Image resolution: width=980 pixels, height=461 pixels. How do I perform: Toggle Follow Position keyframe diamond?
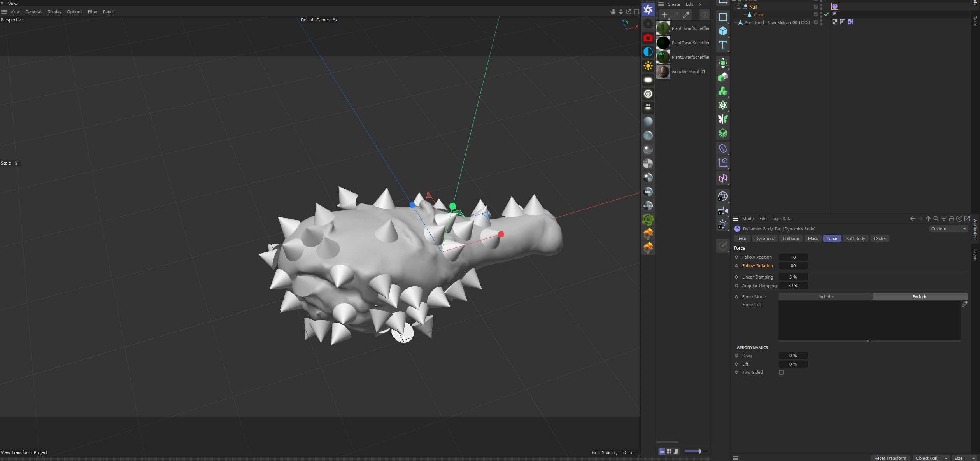pyautogui.click(x=736, y=257)
